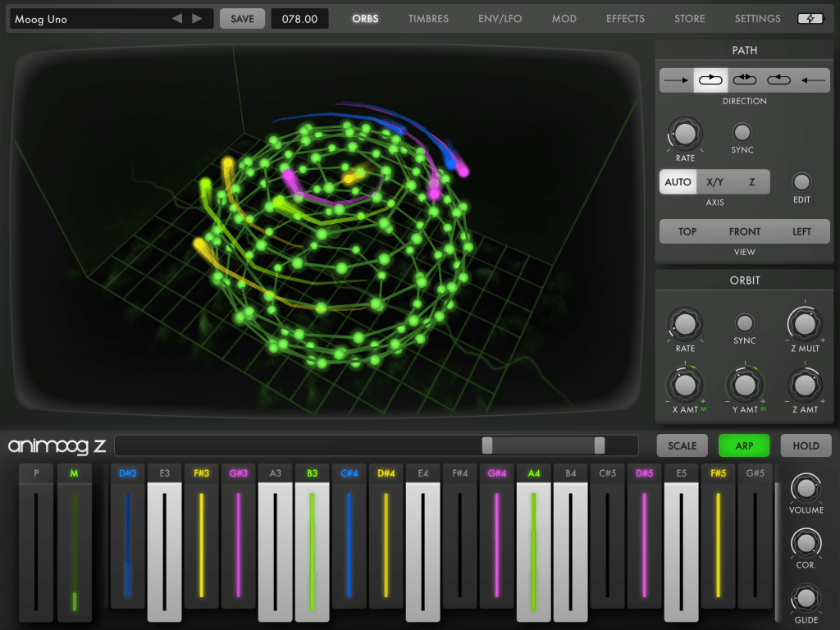
Task: Select the reverse loop path direction
Action: click(x=778, y=80)
